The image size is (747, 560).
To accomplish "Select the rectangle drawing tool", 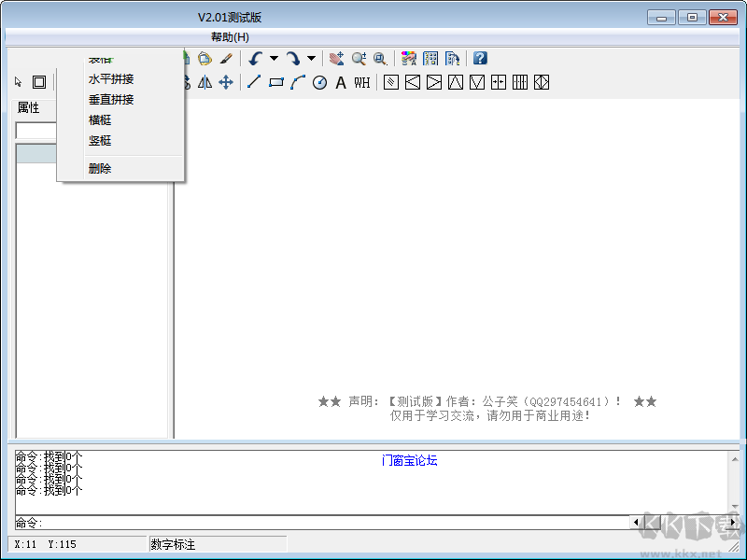I will click(x=276, y=82).
